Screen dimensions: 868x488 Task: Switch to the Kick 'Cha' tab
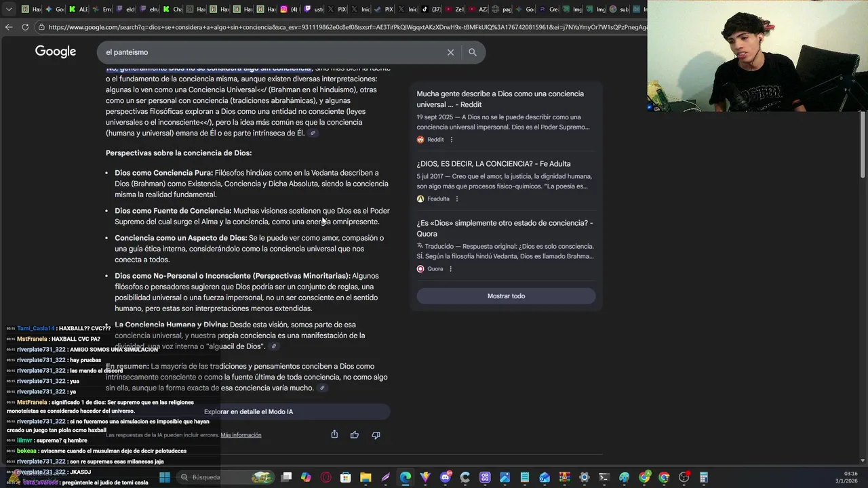coord(173,9)
